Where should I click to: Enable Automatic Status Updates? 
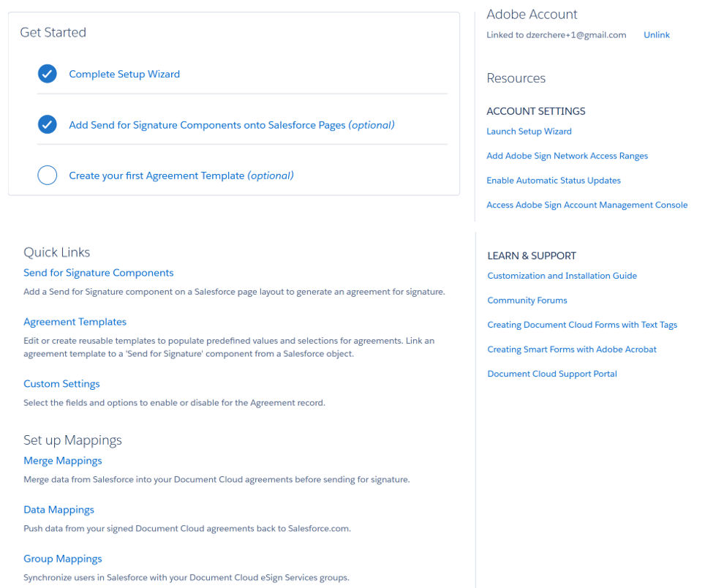554,180
